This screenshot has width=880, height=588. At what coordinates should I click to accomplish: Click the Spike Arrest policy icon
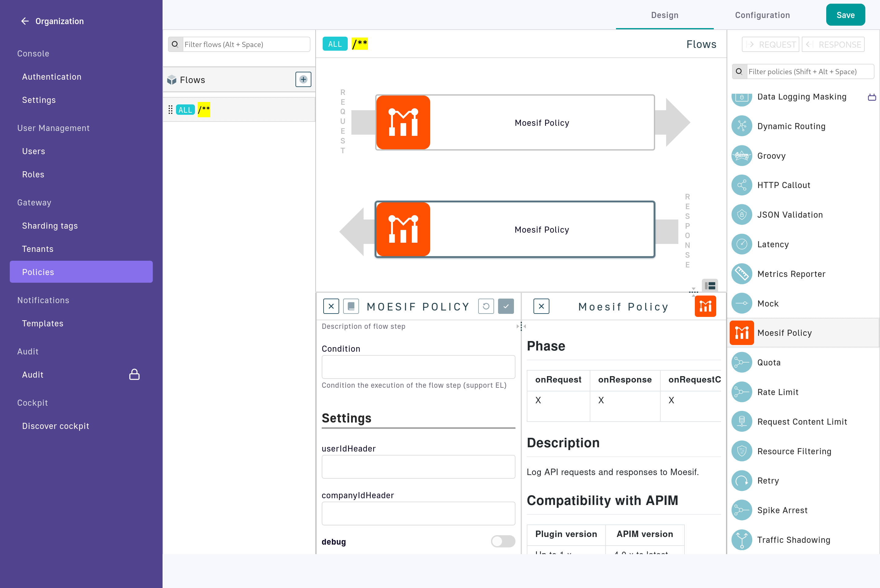[x=742, y=510]
